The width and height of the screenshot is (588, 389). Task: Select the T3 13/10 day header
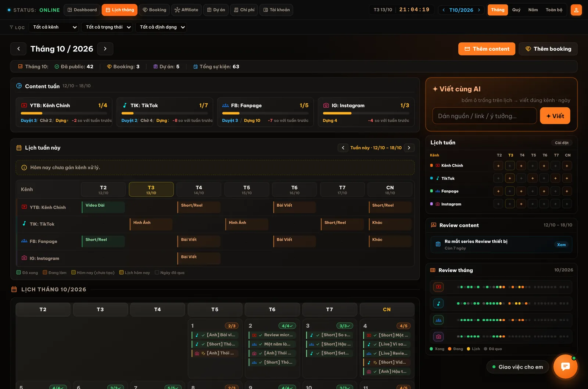pyautogui.click(x=151, y=189)
